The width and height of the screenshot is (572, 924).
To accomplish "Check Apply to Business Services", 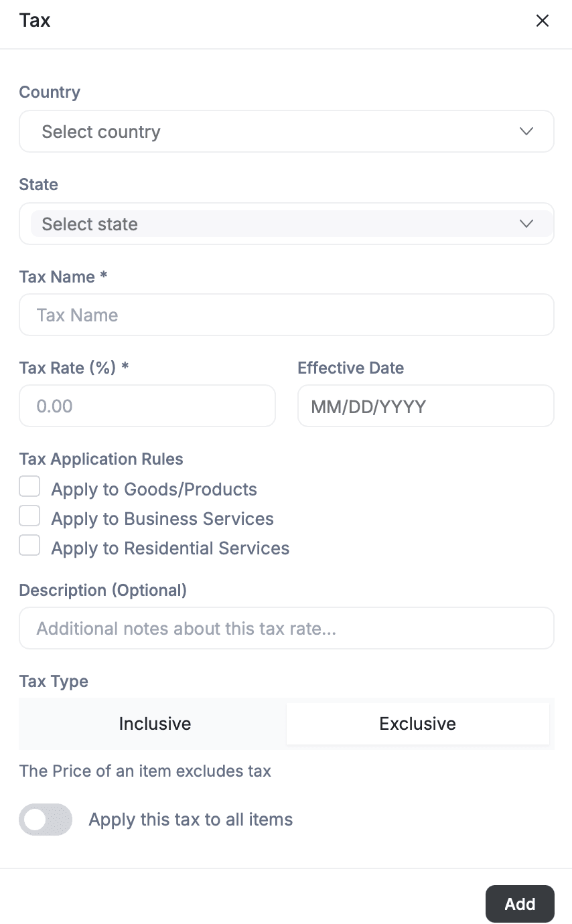I will [29, 516].
